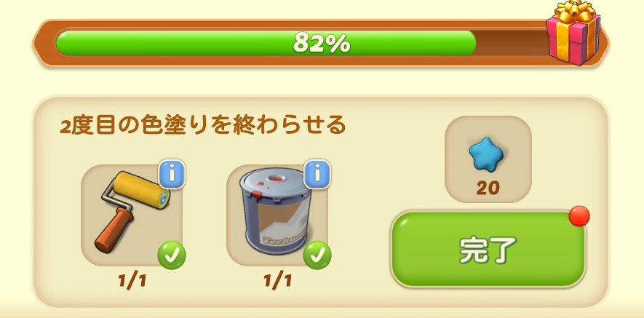Tap the star reward tile background
The height and width of the screenshot is (318, 644).
click(x=488, y=159)
